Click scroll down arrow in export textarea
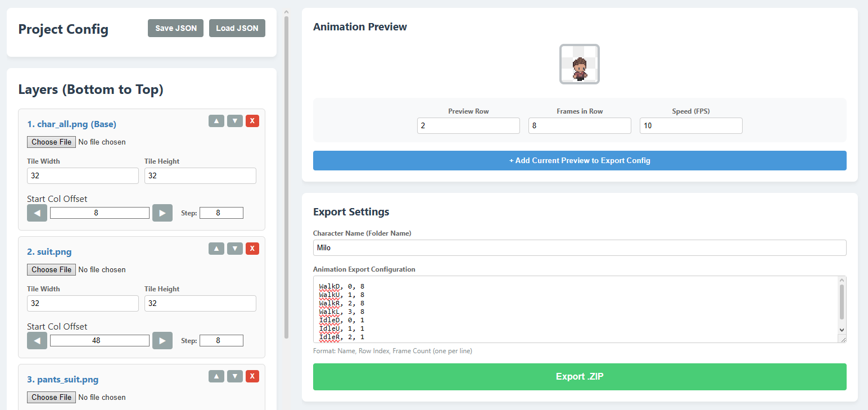868x410 pixels. pos(842,330)
